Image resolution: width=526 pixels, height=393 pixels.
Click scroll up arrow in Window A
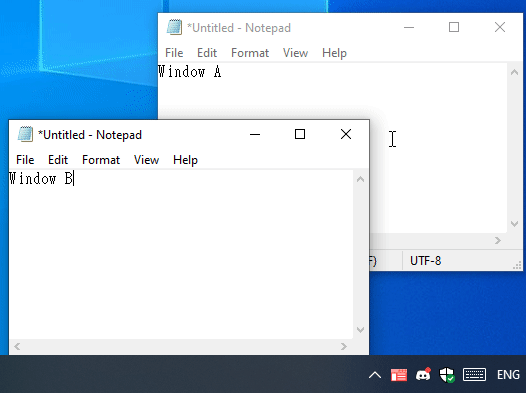tap(515, 72)
